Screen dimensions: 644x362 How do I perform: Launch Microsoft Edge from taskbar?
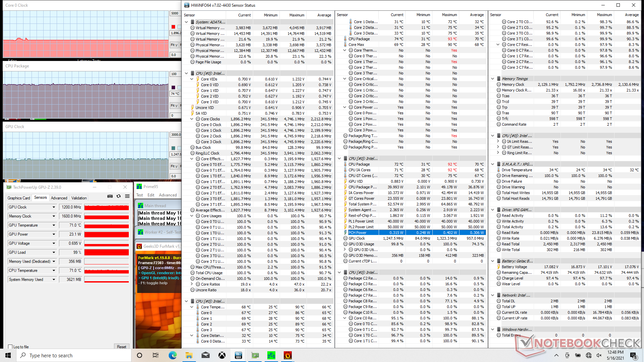coord(172,355)
